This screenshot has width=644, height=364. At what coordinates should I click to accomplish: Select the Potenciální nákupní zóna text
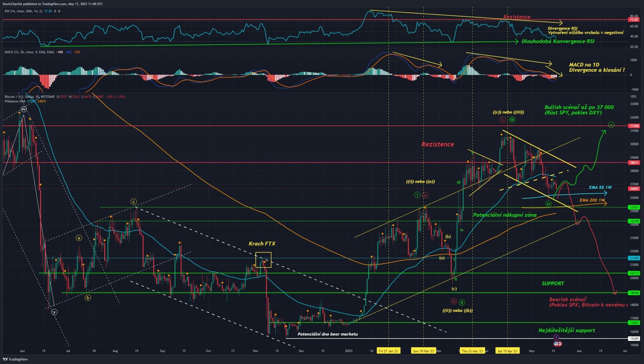tap(505, 215)
